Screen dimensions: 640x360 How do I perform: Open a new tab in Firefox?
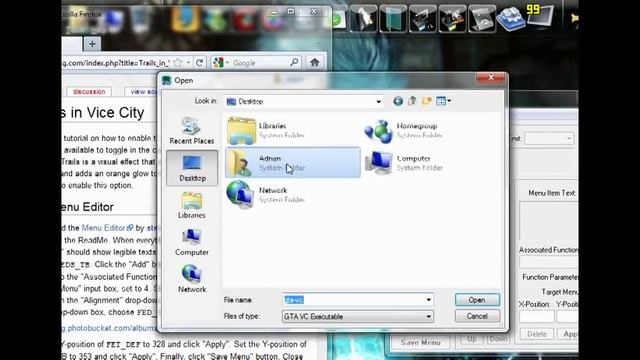(92, 44)
